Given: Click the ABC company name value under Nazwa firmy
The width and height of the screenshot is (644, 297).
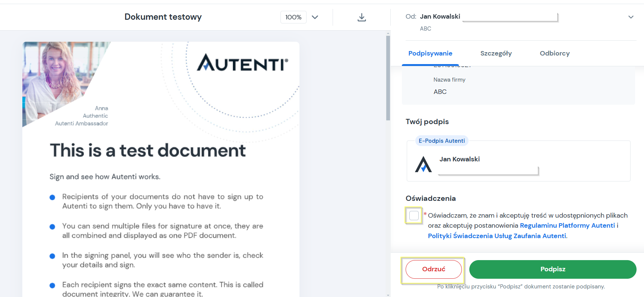Looking at the screenshot, I should pyautogui.click(x=440, y=92).
